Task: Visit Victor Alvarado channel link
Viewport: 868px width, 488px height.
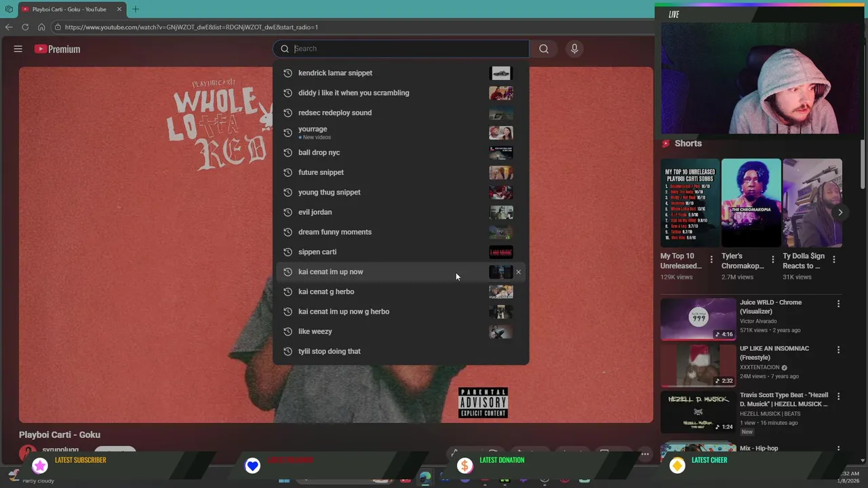Action: (x=758, y=321)
